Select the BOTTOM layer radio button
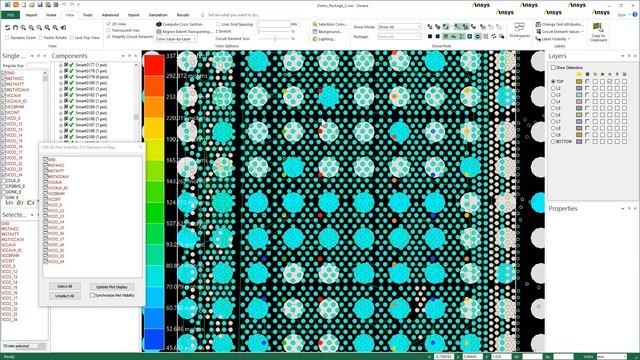 [x=553, y=142]
